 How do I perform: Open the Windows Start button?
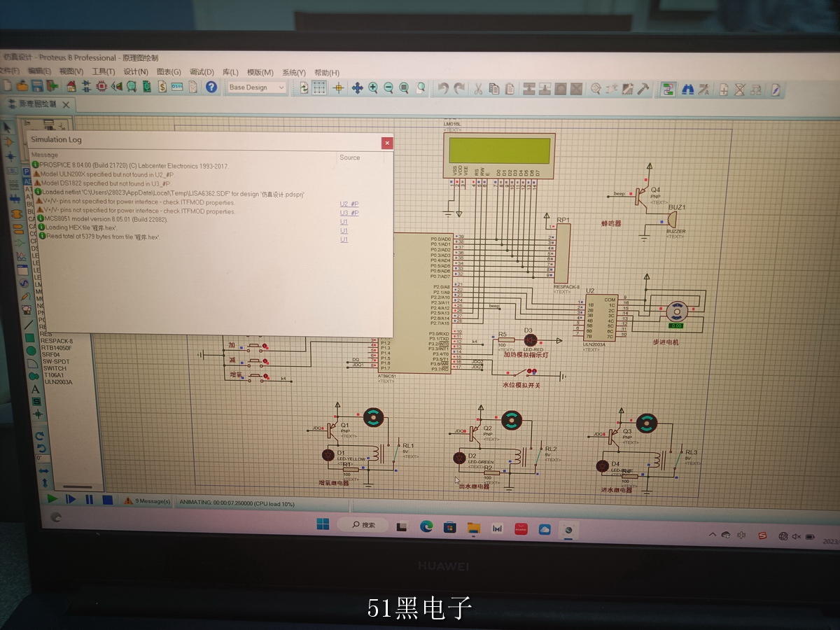(323, 524)
